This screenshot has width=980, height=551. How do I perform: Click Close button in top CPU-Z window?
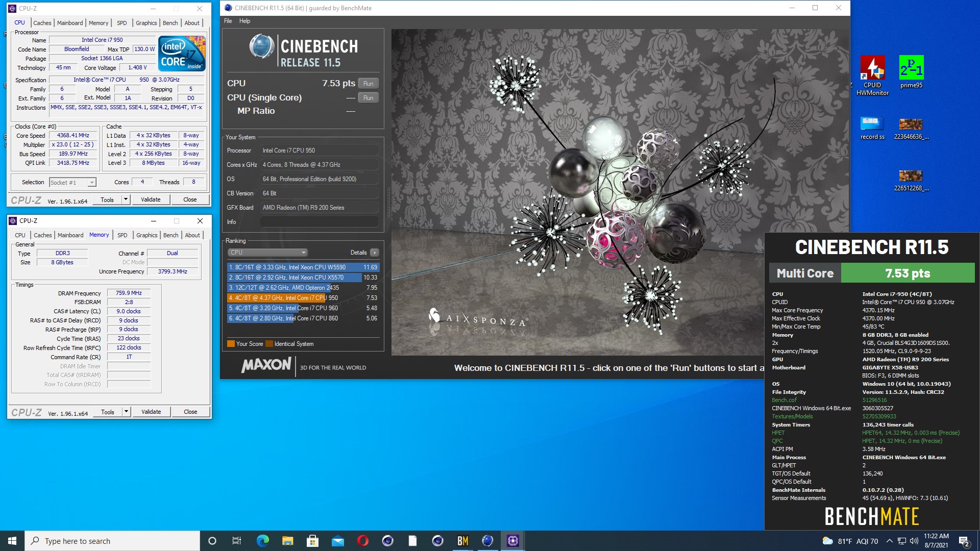click(190, 199)
